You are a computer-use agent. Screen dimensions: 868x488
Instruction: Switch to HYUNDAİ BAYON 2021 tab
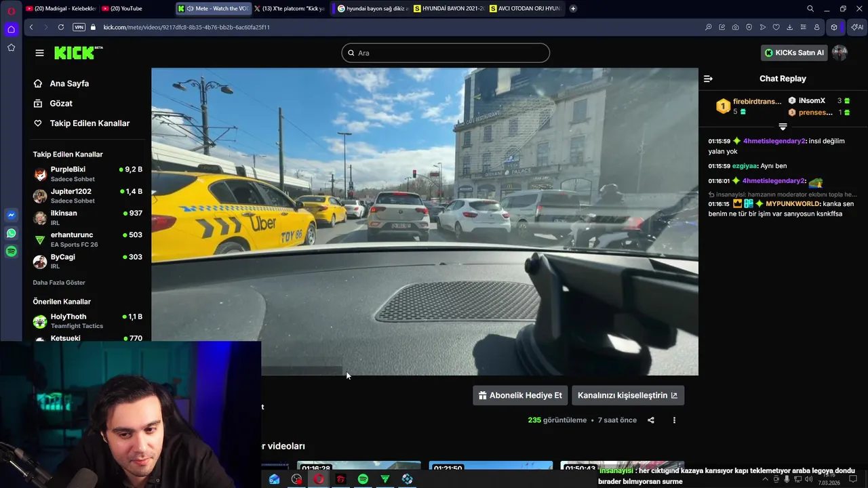pos(448,9)
